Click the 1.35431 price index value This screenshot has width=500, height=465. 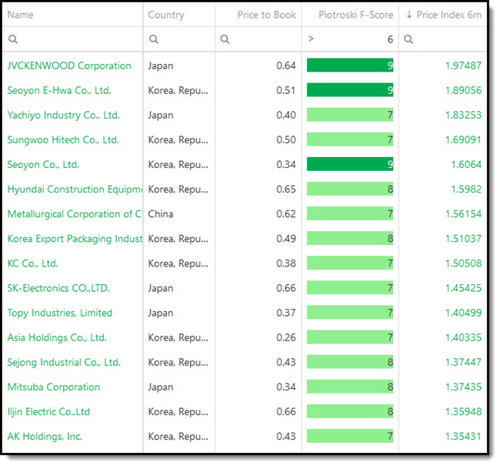coord(463,436)
